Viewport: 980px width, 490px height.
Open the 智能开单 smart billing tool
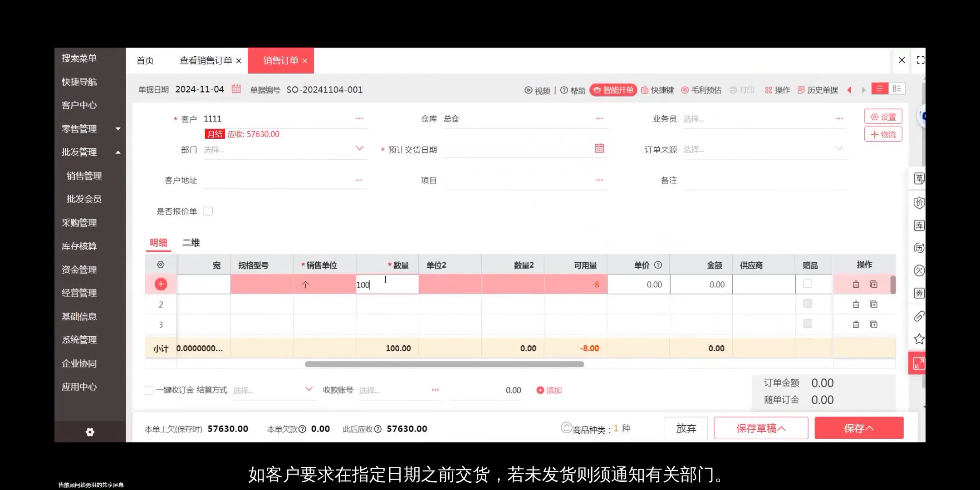(x=613, y=90)
